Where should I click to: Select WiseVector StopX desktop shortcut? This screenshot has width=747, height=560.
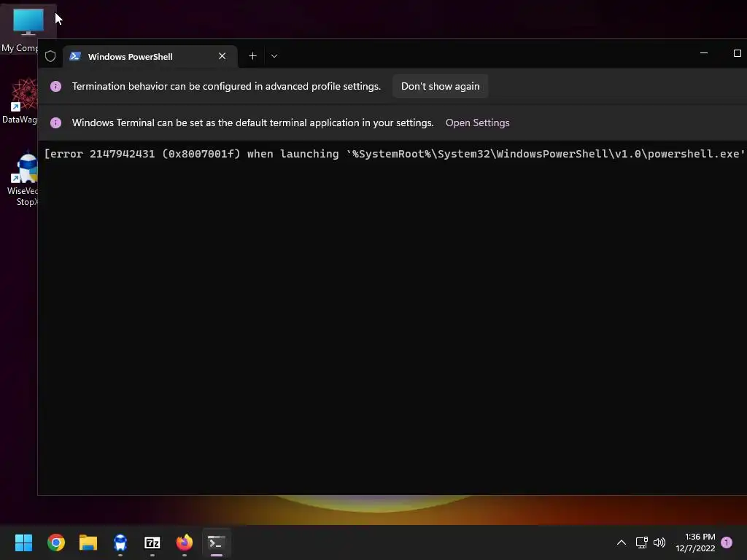point(22,179)
